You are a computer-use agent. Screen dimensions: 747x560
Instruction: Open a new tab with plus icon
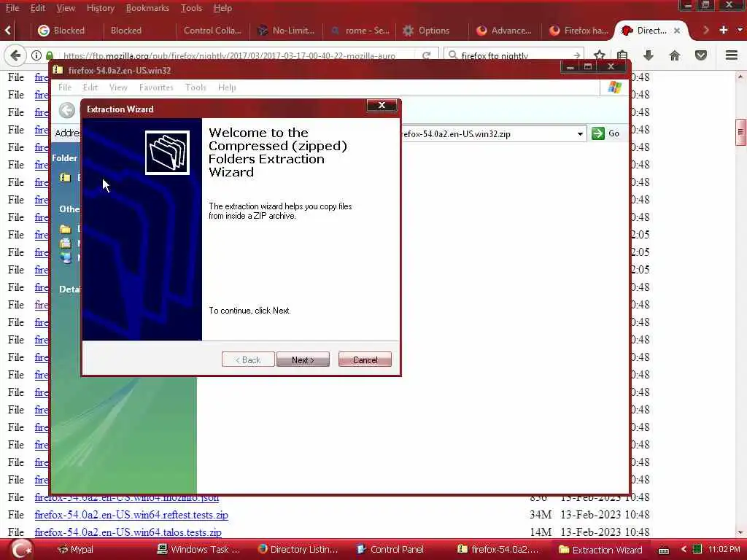click(723, 30)
